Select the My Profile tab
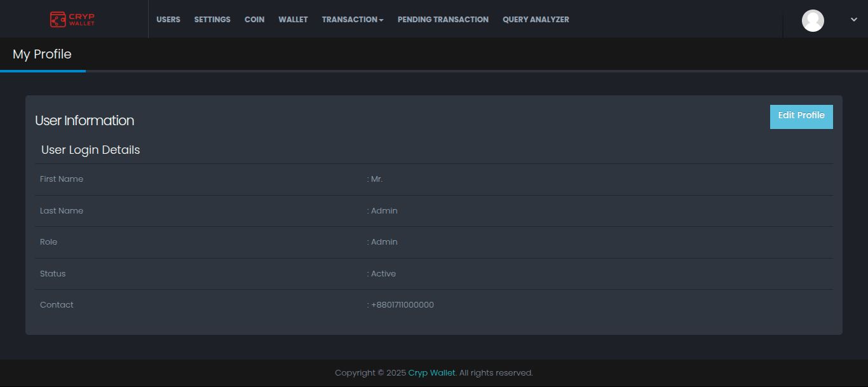Image resolution: width=868 pixels, height=387 pixels. 42,55
